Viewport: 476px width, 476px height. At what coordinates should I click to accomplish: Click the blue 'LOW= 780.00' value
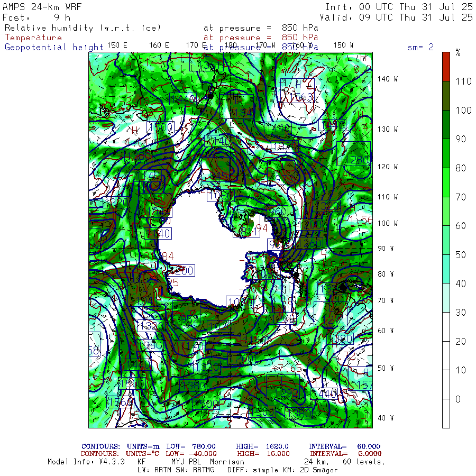191,446
